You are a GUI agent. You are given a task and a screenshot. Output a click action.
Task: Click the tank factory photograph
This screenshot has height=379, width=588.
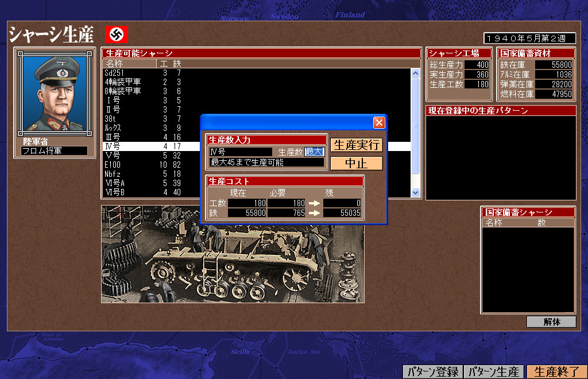[233, 254]
